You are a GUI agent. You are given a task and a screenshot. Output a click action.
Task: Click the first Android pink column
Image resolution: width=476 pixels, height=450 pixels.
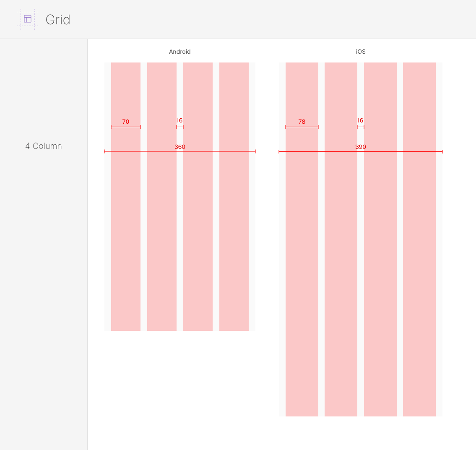pos(126,196)
